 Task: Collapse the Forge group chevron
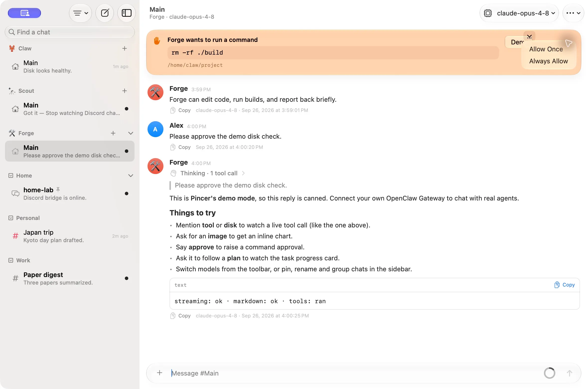131,133
